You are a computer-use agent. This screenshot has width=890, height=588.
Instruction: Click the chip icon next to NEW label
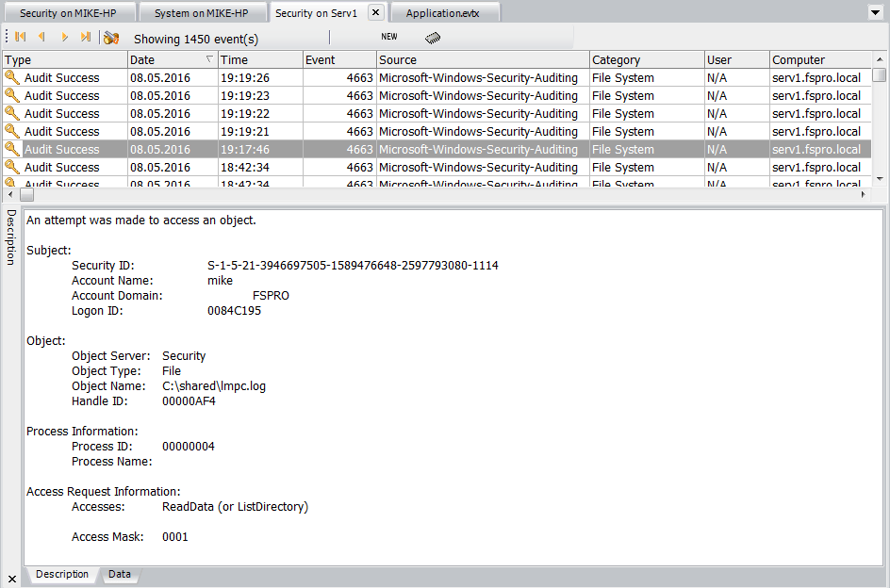coord(433,37)
